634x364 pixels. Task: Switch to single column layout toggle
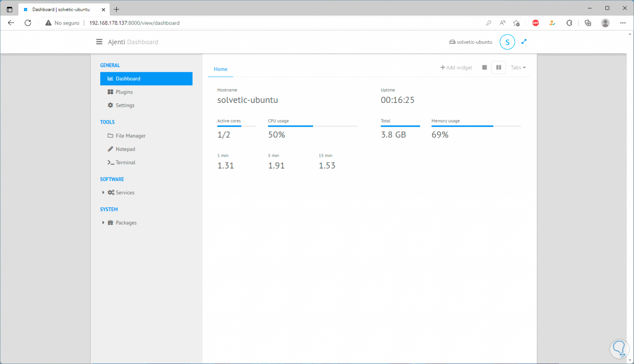coord(484,68)
